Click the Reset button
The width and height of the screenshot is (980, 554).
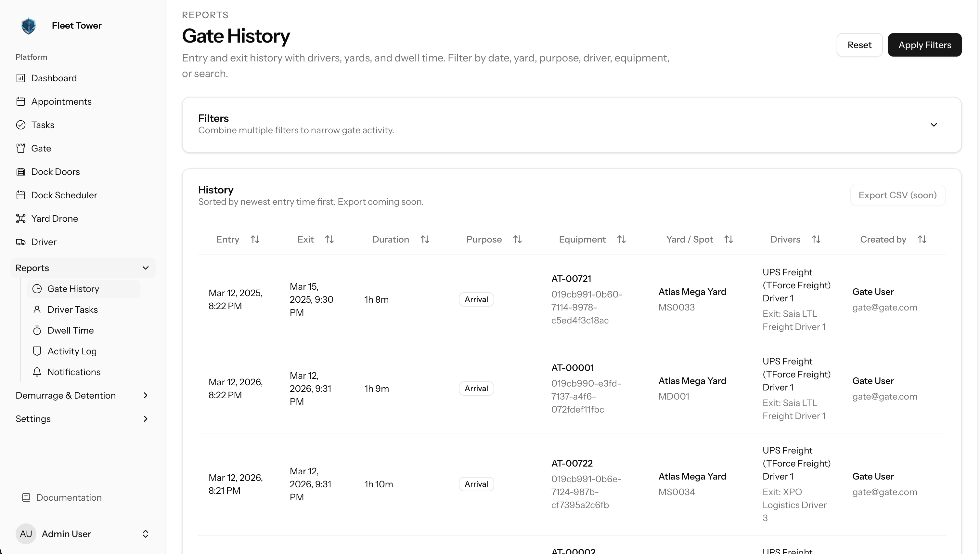tap(859, 45)
